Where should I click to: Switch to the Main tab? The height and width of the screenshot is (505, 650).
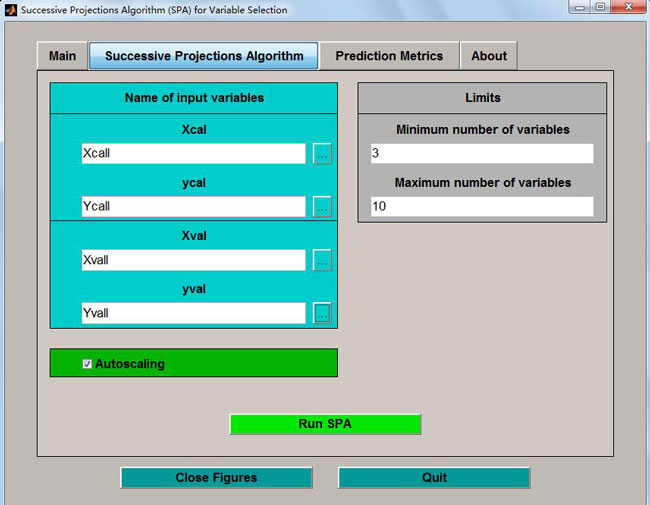62,56
